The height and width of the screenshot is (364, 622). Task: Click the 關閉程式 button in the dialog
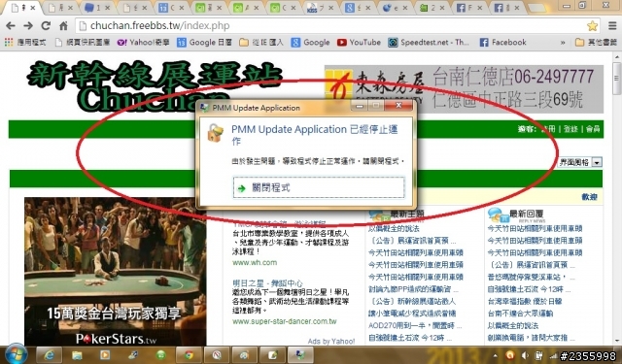point(319,187)
